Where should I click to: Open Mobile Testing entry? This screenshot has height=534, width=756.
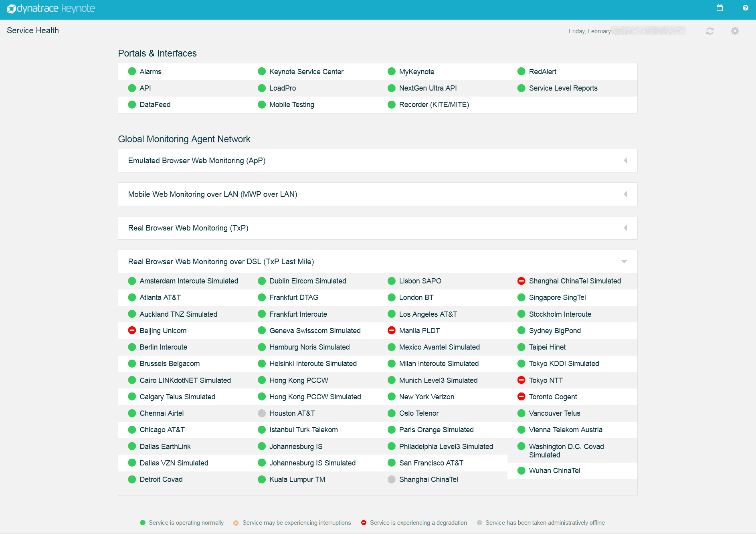292,104
